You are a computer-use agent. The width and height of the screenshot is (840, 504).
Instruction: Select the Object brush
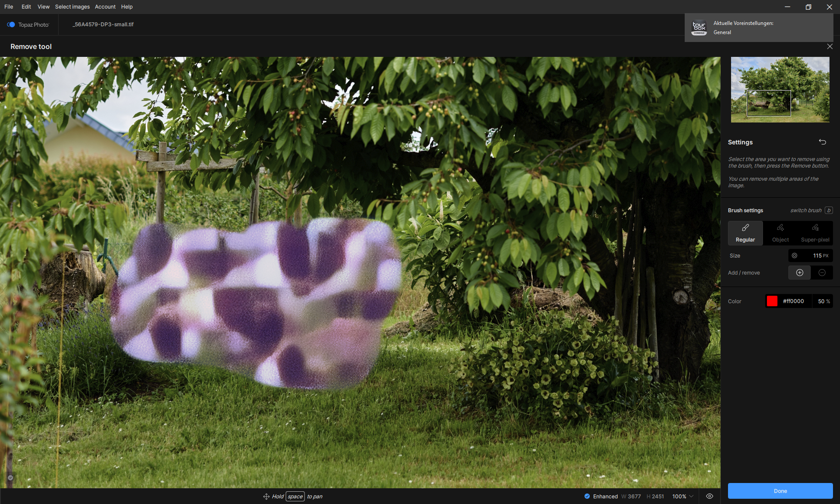(780, 233)
